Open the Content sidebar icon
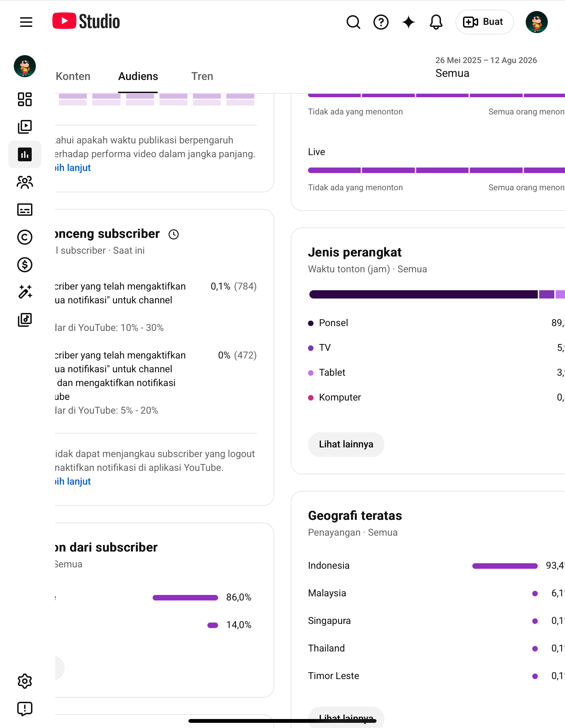Viewport: 565px width, 728px height. 25,127
